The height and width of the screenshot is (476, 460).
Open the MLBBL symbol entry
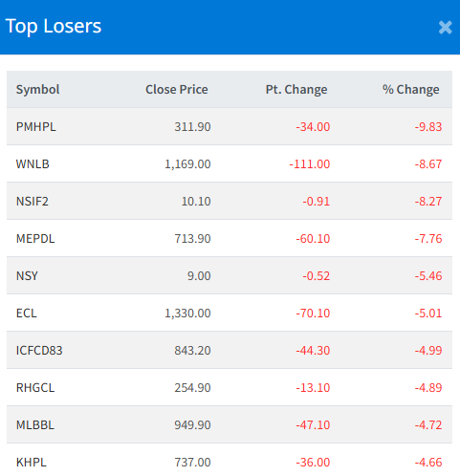pyautogui.click(x=35, y=425)
